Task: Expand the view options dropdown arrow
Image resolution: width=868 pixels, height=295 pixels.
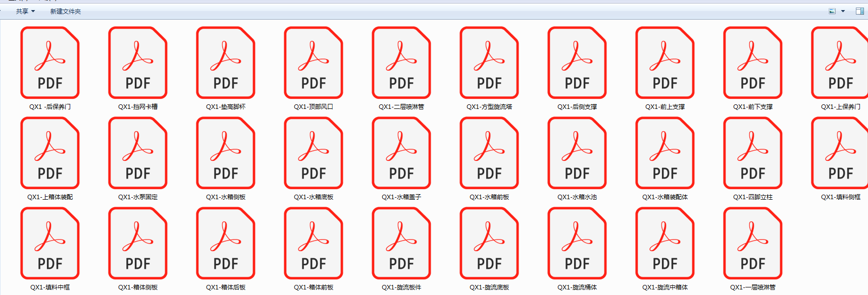Action: click(x=843, y=11)
